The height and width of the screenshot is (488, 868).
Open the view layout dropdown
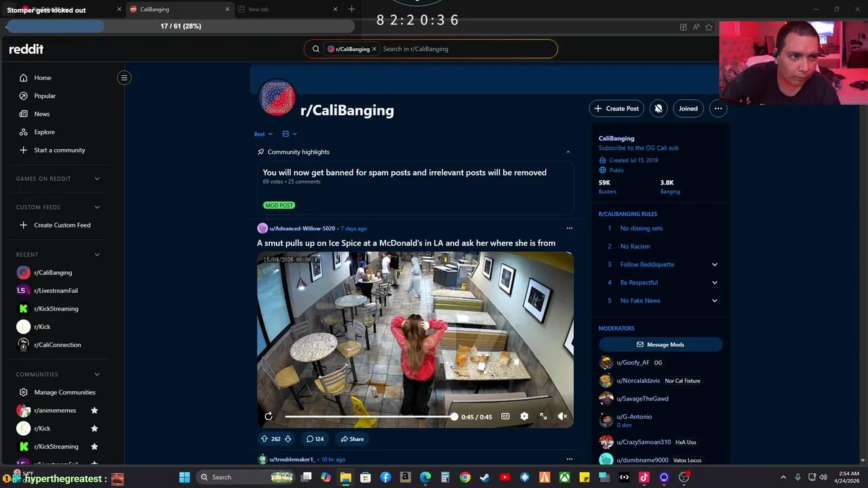pos(290,134)
